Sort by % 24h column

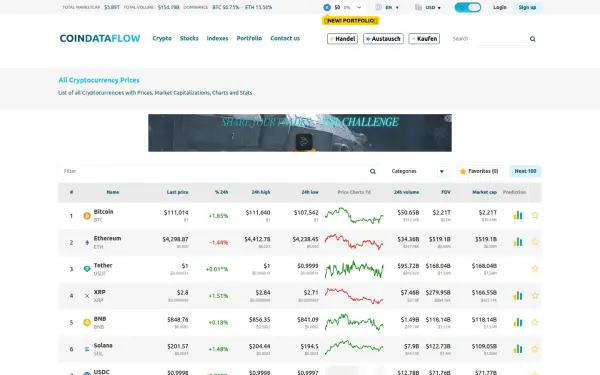click(221, 192)
